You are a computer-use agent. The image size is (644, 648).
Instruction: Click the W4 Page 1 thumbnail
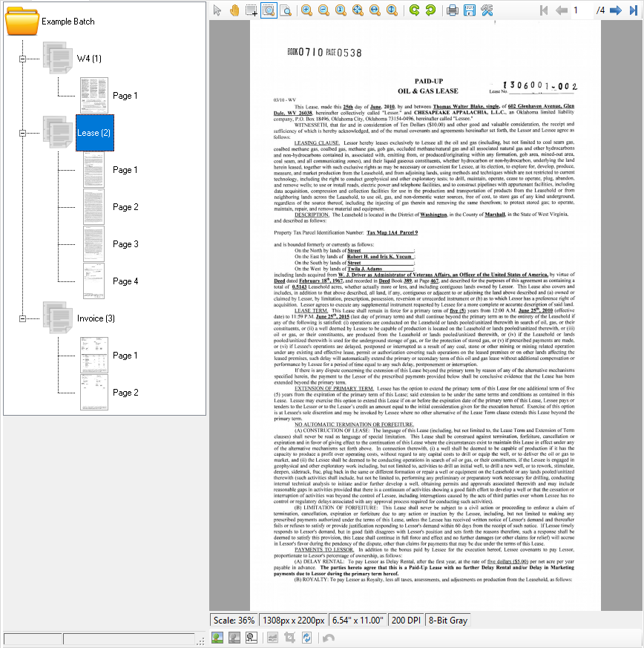click(x=94, y=96)
